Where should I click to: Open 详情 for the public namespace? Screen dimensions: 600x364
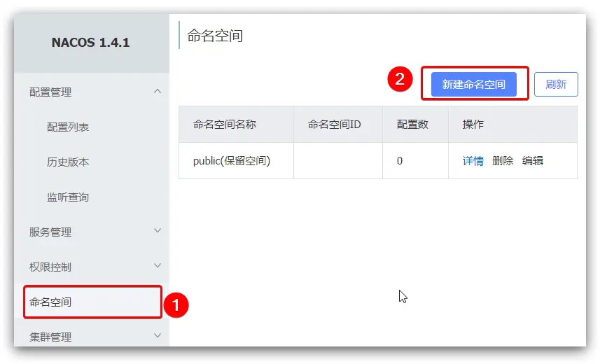pyautogui.click(x=473, y=161)
